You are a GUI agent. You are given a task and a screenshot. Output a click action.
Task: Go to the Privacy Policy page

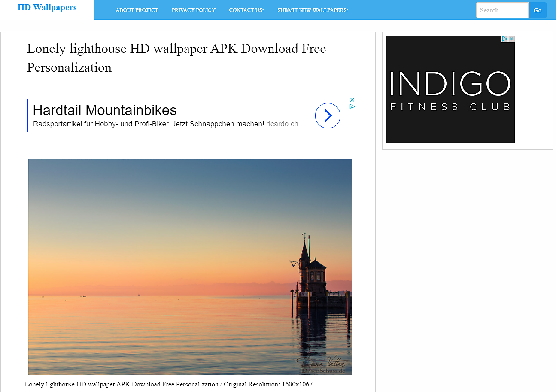coord(193,10)
